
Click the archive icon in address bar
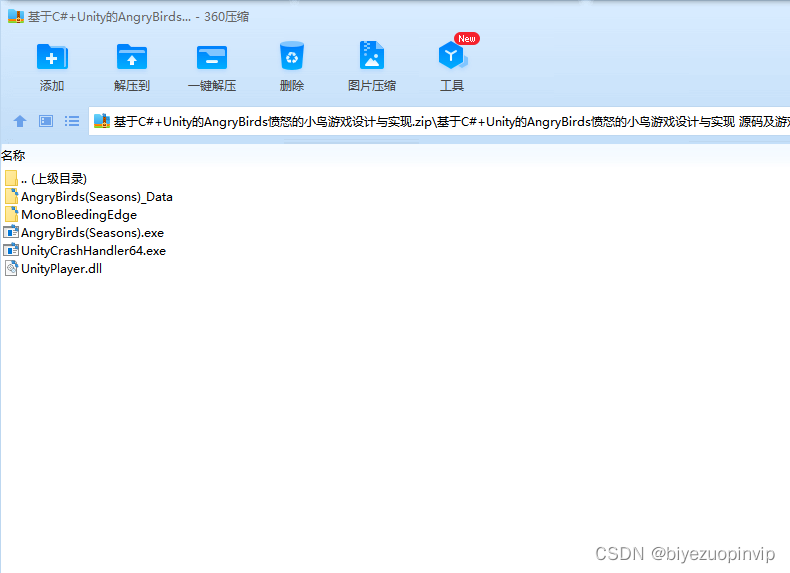click(x=102, y=121)
